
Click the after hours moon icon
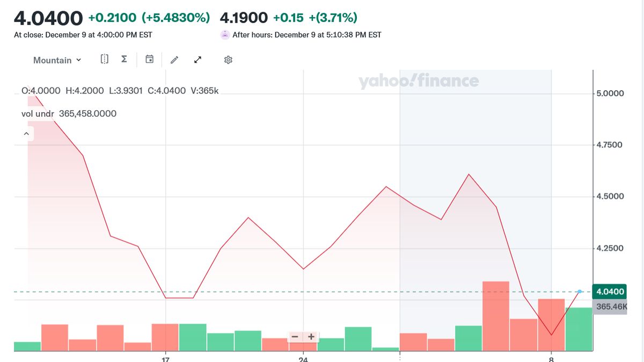[x=225, y=34]
